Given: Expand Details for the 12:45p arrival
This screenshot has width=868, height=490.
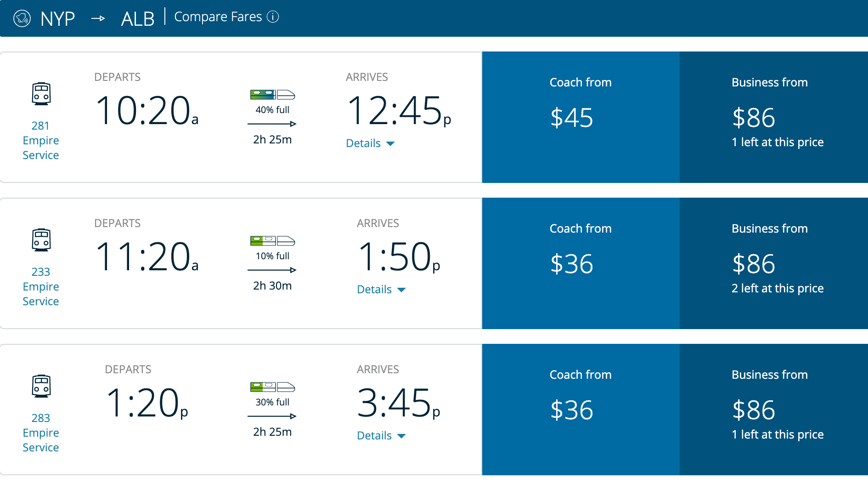Looking at the screenshot, I should pos(370,143).
